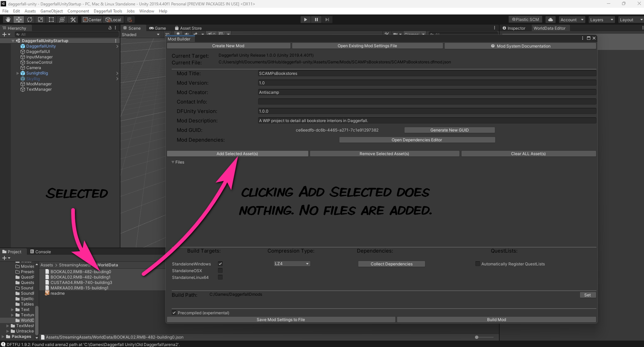
Task: Open custom editor tools icon
Action: [x=73, y=20]
